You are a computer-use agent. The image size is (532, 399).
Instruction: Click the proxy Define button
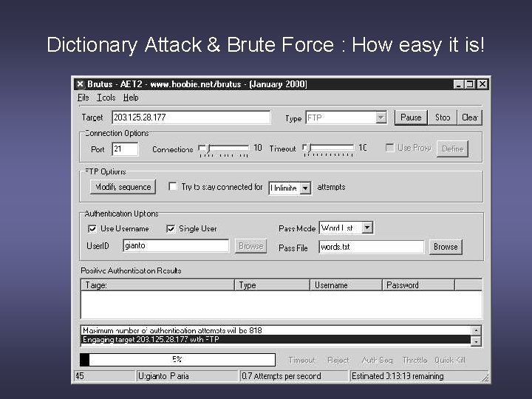(453, 149)
